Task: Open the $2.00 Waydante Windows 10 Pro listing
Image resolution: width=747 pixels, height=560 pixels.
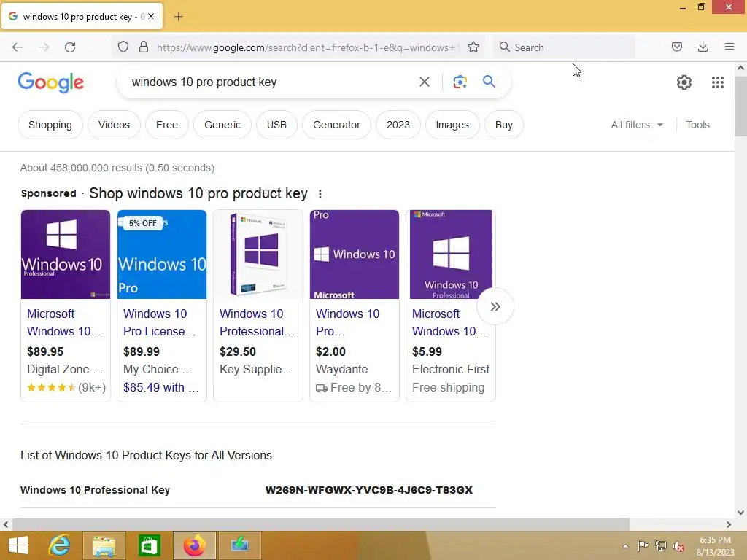Action: pos(347,322)
